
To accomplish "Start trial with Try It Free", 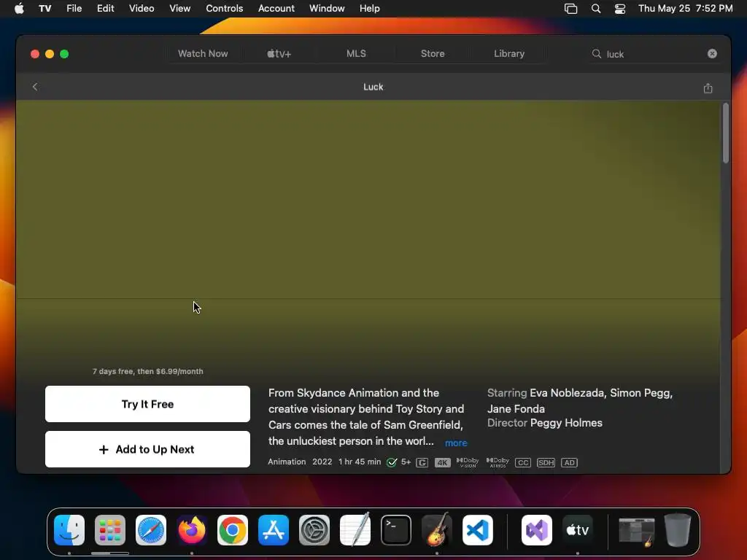I will click(x=147, y=404).
